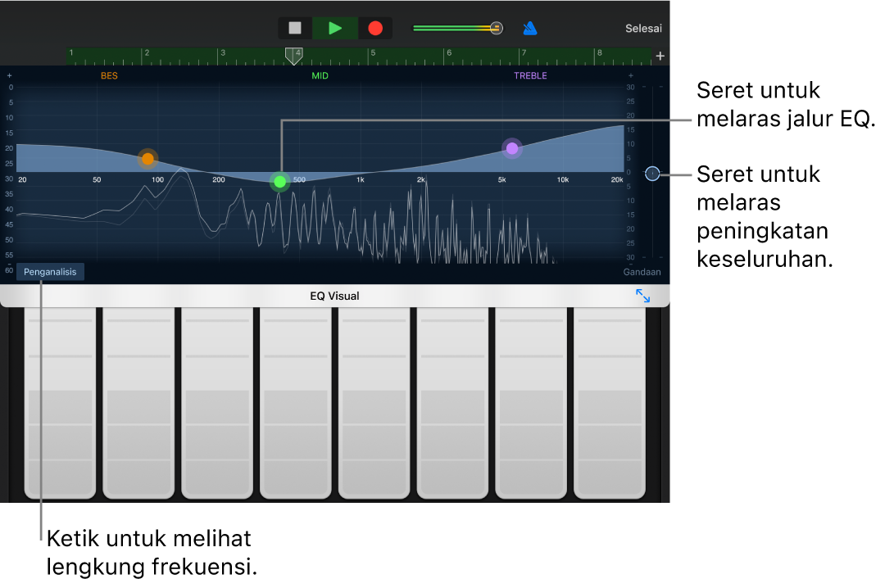Tap the Gandaan gain handle on the right
This screenshot has height=588, width=894.
[x=652, y=174]
